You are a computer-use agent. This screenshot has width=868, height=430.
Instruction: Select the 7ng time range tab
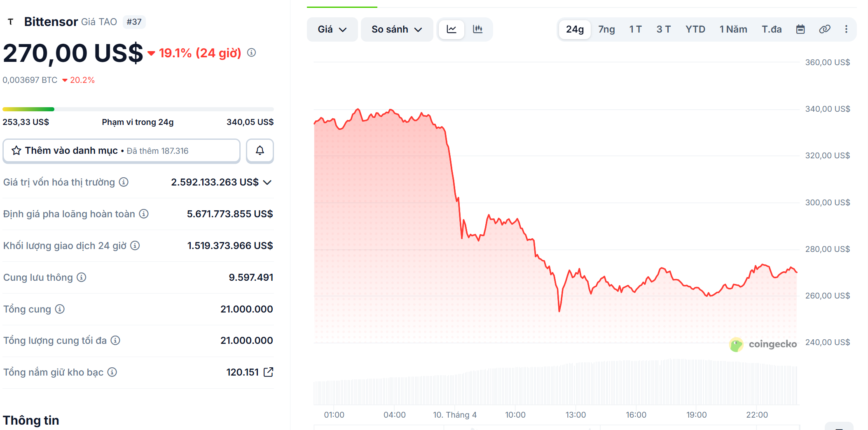[606, 29]
